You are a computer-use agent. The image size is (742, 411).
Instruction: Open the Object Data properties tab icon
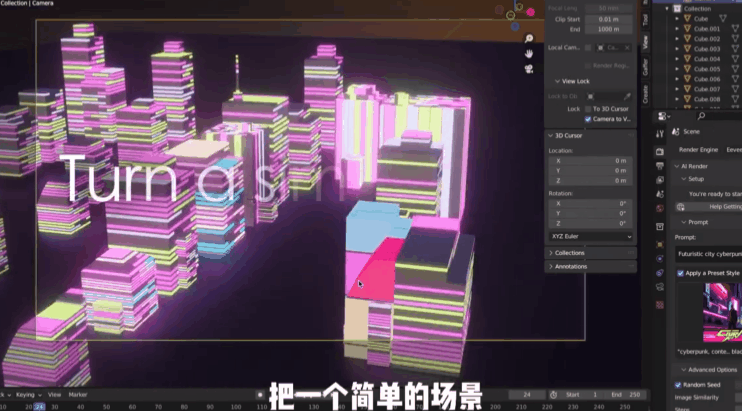660,287
